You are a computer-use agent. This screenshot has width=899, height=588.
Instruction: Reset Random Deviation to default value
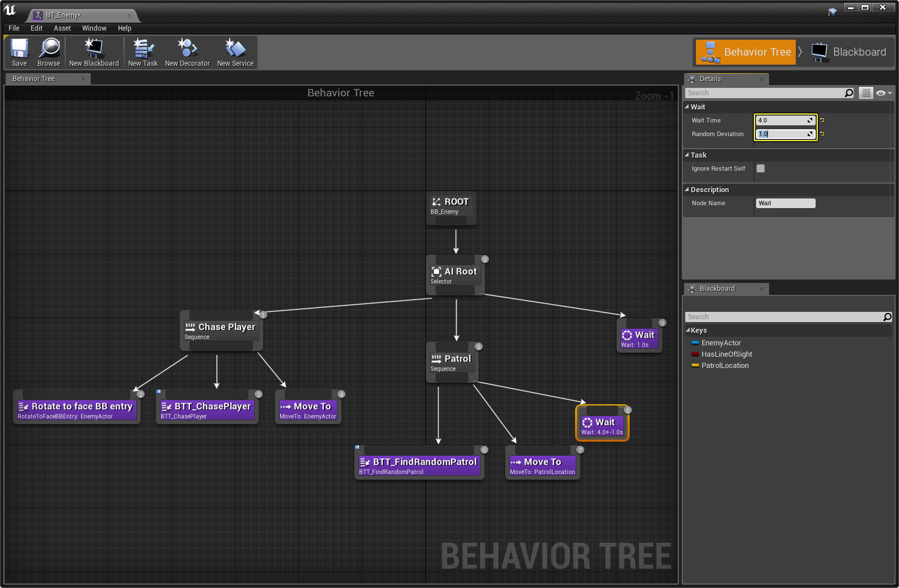click(x=822, y=134)
